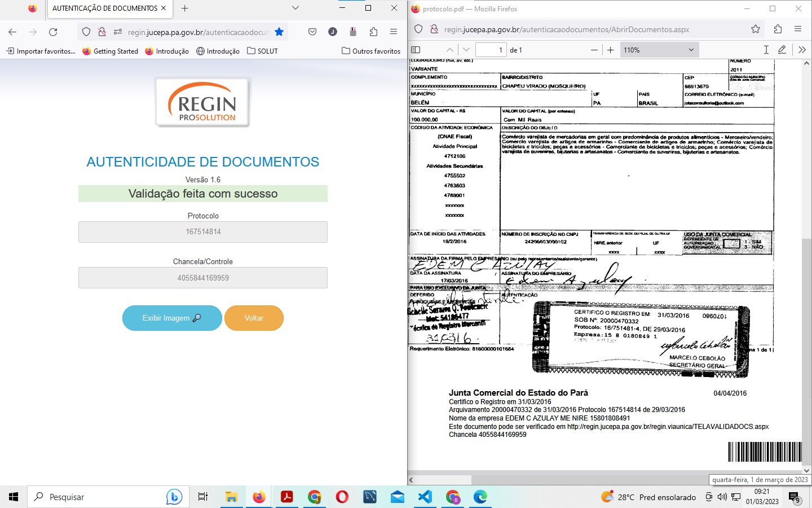Open Visual Studio Code from the taskbar
The height and width of the screenshot is (508, 812).
[x=425, y=497]
